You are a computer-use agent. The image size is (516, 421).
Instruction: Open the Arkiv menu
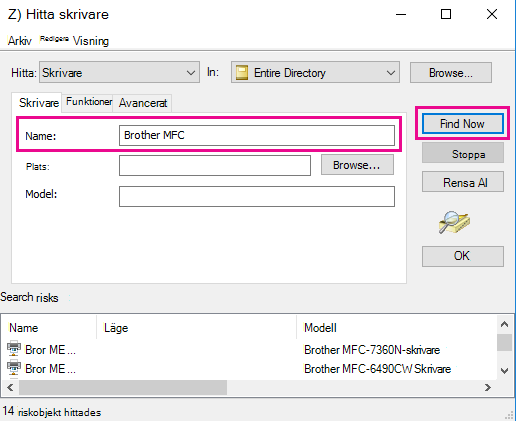click(x=19, y=41)
